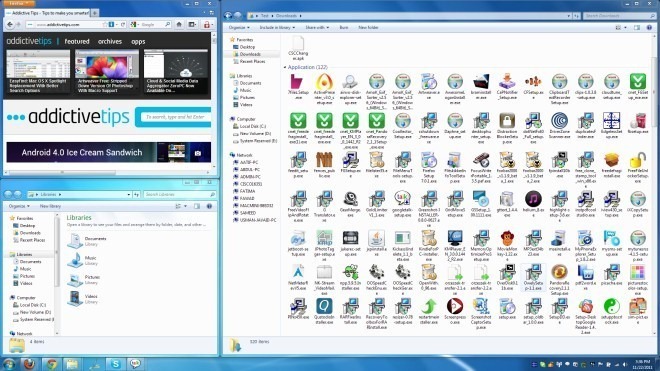Open Include in library dropdown
Screen dimensions: 660x371
pos(277,27)
